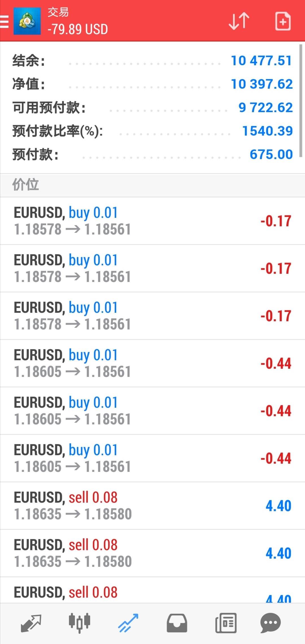Click the vertical scrollbar on right edge
Viewport: 305px width, 644px height.
click(x=301, y=100)
